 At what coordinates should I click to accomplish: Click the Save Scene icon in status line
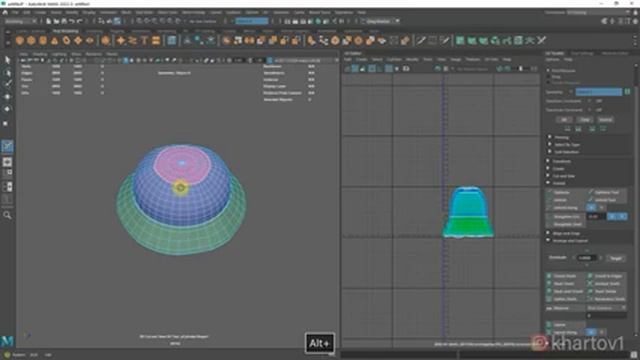click(x=64, y=21)
